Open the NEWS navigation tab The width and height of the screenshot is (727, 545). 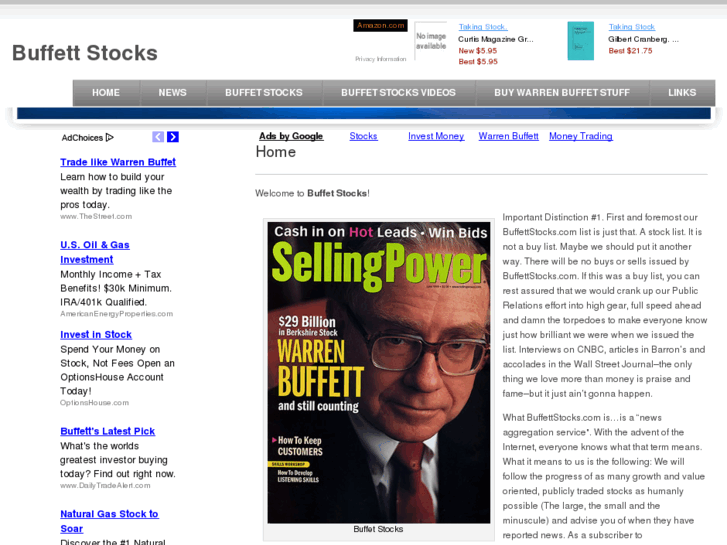(172, 93)
